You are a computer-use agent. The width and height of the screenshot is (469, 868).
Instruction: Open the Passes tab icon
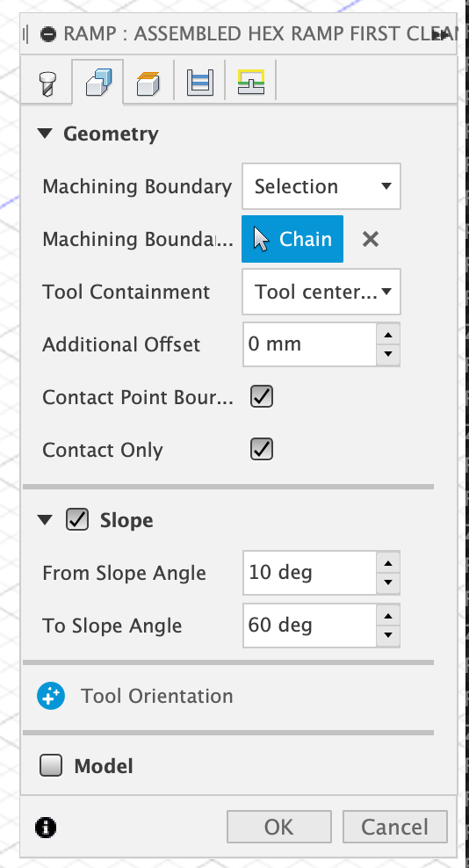click(x=200, y=82)
